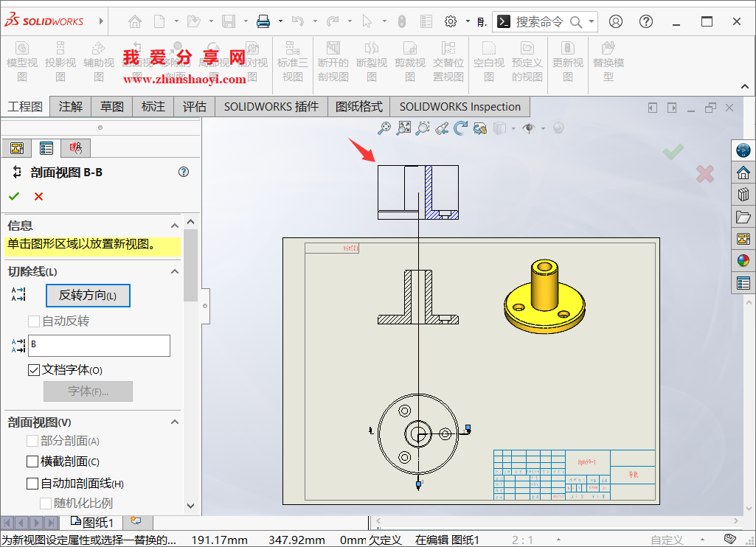Click the 反转方向(L) button

88,296
